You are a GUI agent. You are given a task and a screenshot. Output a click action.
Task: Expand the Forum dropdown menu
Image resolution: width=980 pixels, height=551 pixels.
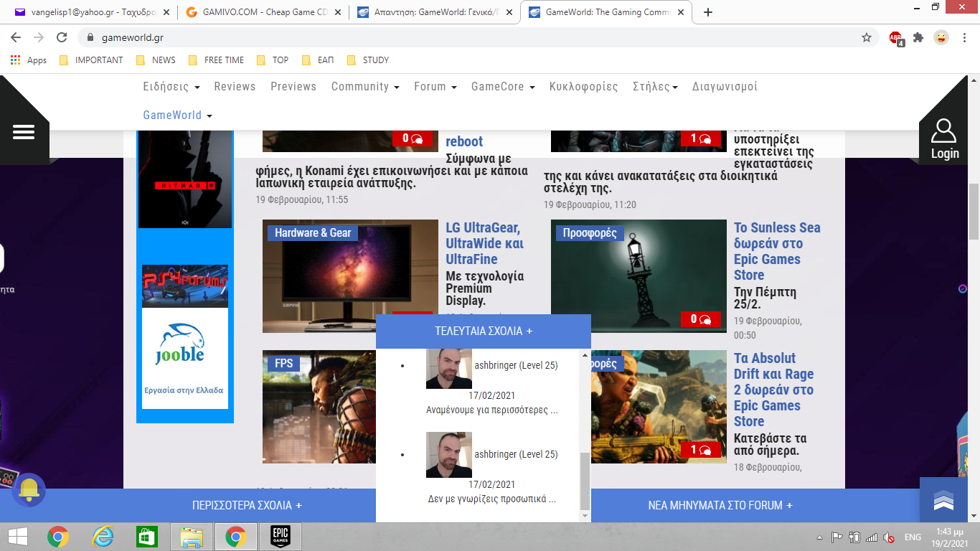[435, 87]
